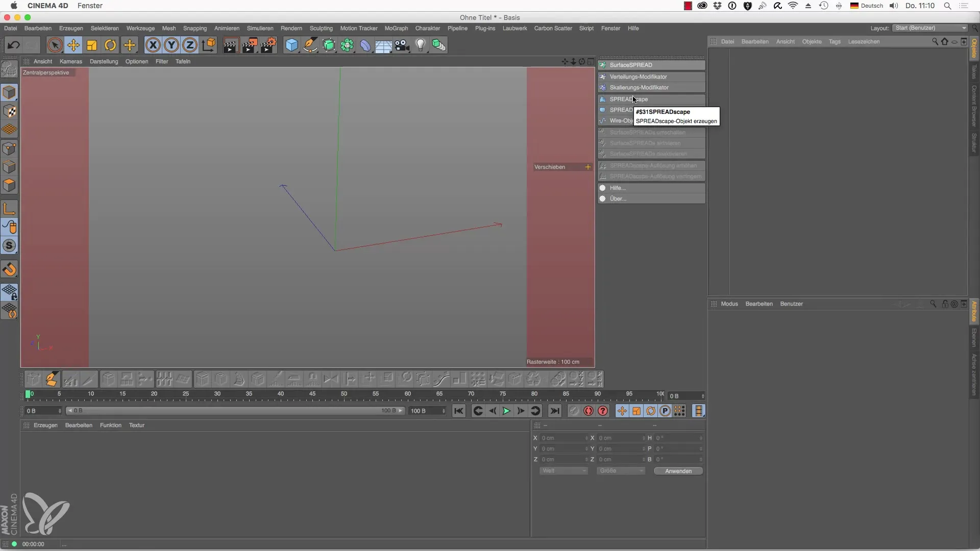Open the Ebenen side tab
The width and height of the screenshot is (980, 551).
click(x=974, y=338)
